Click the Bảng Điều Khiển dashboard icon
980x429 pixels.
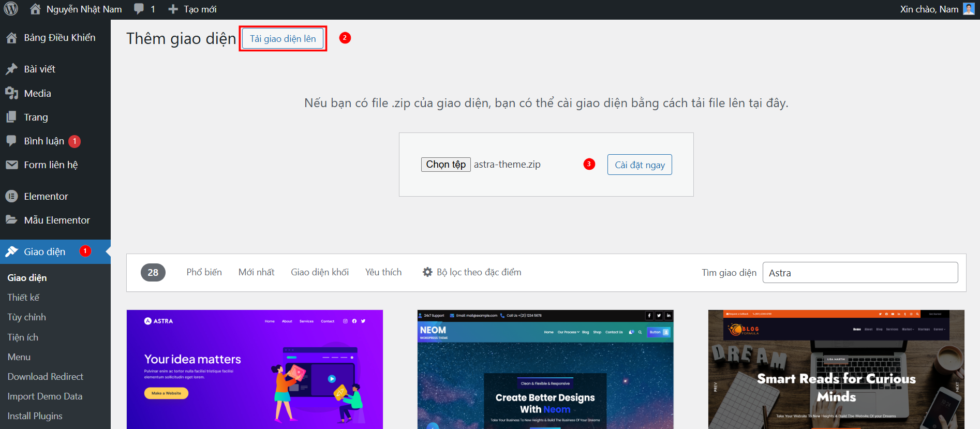pos(11,38)
